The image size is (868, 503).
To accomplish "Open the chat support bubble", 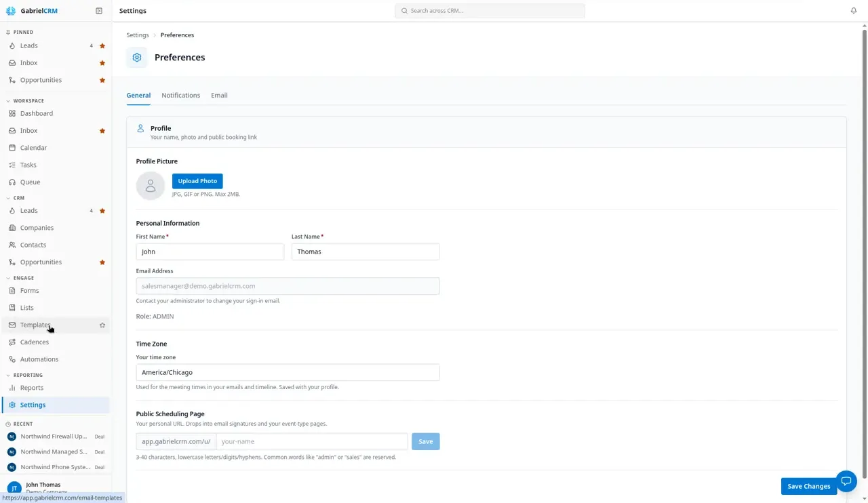I will [846, 481].
